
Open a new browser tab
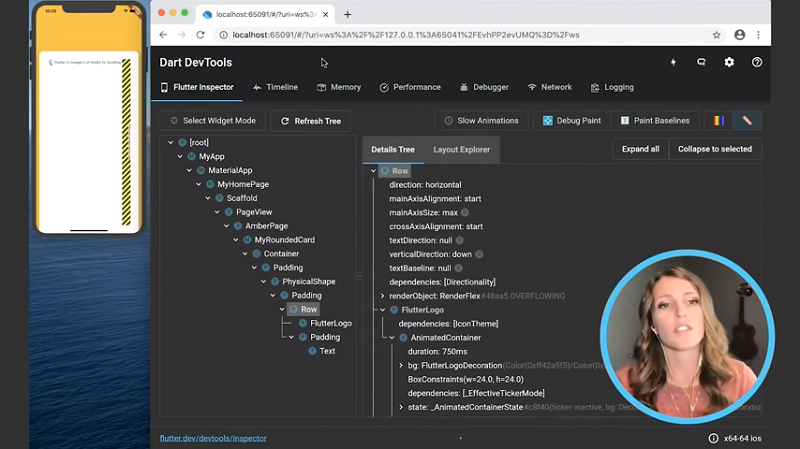point(347,14)
